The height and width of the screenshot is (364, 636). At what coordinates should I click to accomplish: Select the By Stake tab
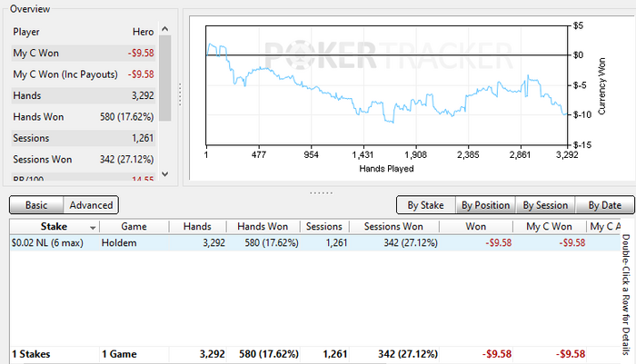pos(425,205)
